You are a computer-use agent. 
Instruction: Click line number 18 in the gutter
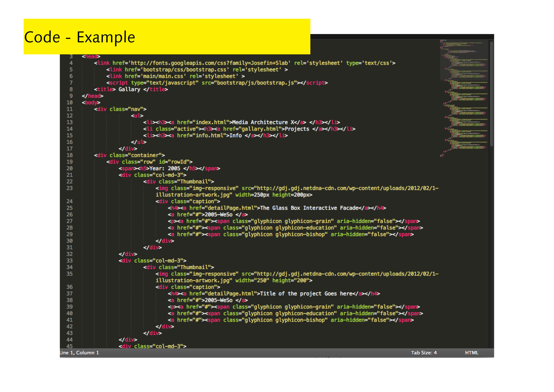[69, 155]
